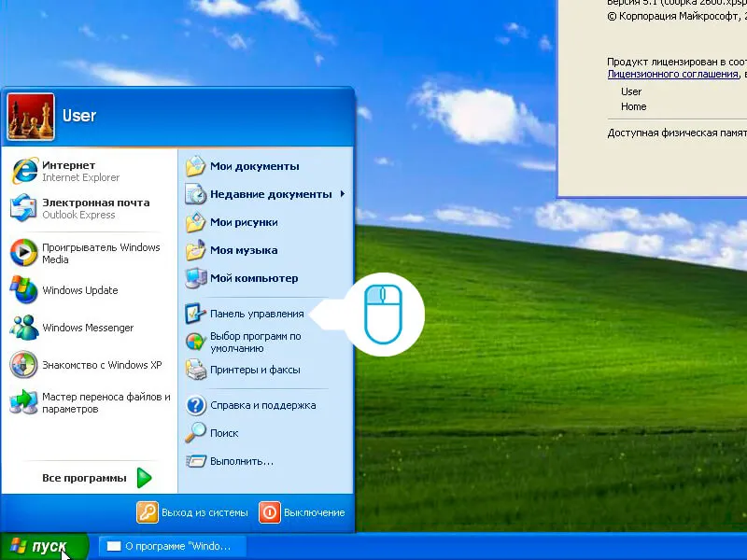Click the red Выключение power icon
747x560 pixels.
[270, 512]
